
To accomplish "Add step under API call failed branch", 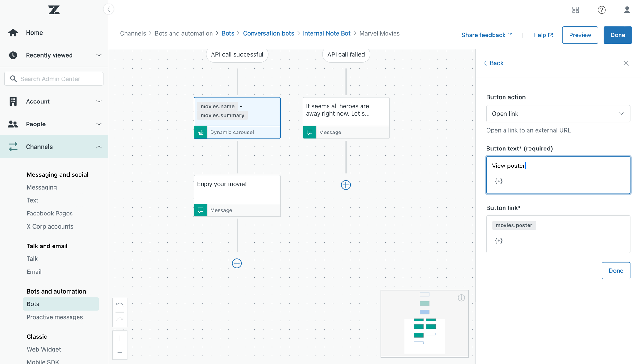I will pyautogui.click(x=346, y=185).
